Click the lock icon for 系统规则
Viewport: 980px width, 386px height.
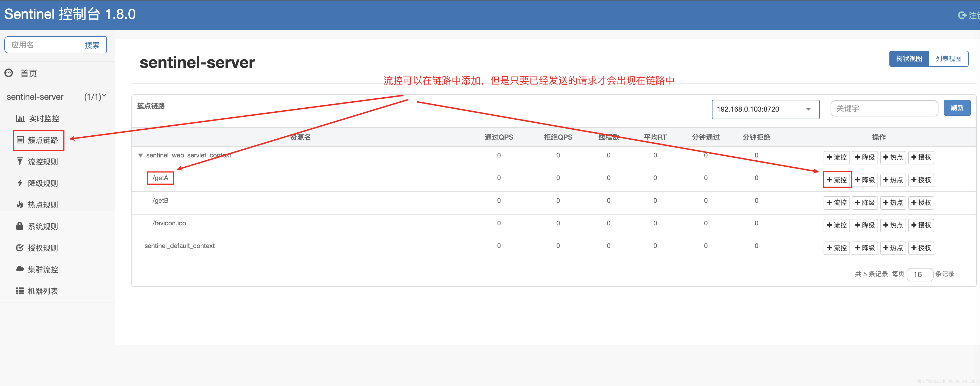[20, 226]
